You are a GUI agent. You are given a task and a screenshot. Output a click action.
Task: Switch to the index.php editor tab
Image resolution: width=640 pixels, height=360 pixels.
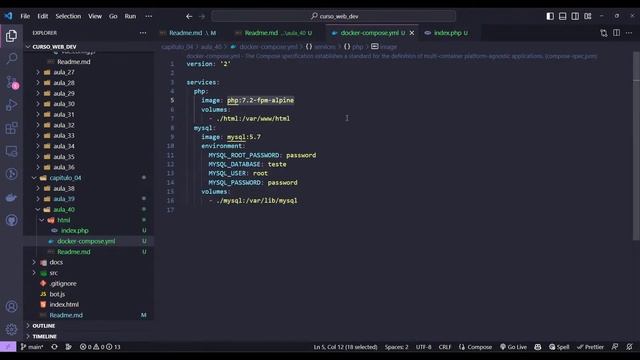click(447, 33)
